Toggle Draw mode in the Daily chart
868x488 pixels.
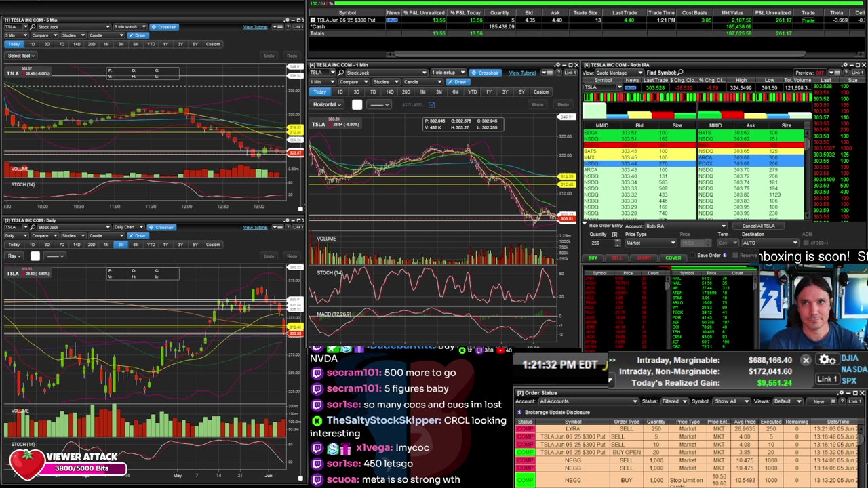138,235
